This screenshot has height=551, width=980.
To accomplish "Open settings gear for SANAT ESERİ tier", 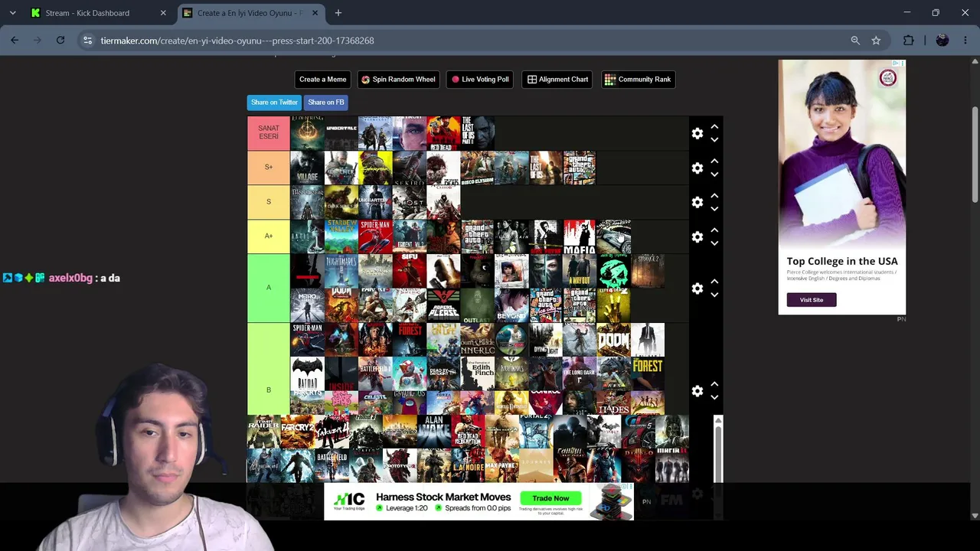I will [x=697, y=133].
